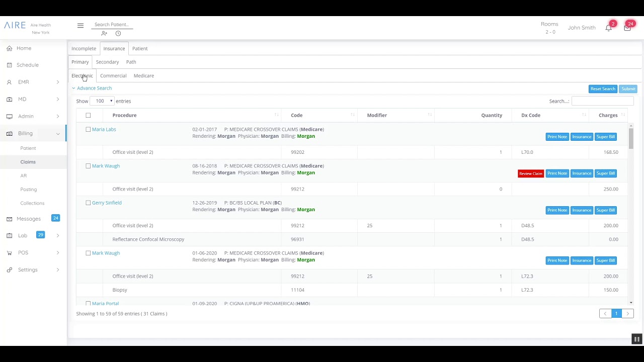Click the Home icon in sidebar

[10, 48]
